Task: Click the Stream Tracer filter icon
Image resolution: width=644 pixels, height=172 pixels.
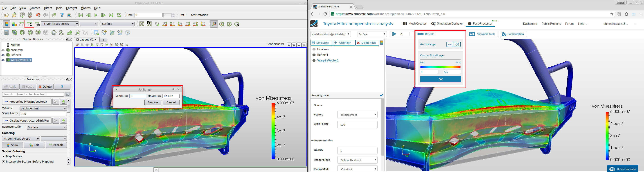Action: (62, 33)
